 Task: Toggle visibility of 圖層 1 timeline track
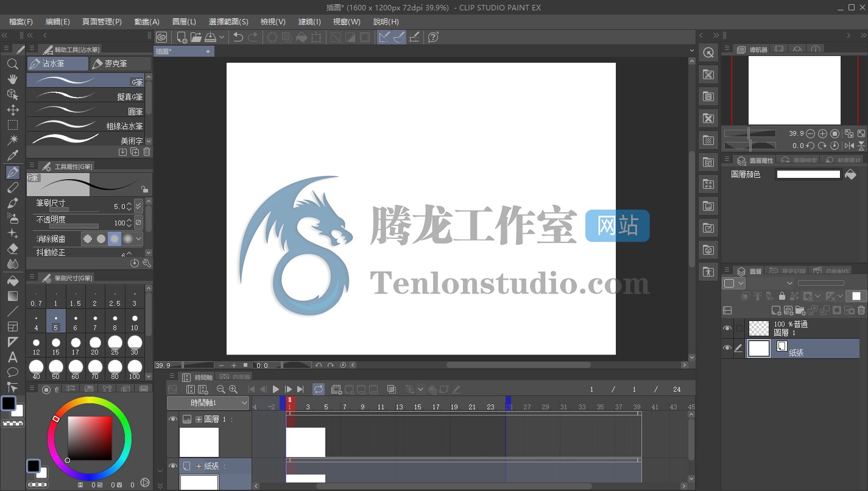[x=173, y=419]
